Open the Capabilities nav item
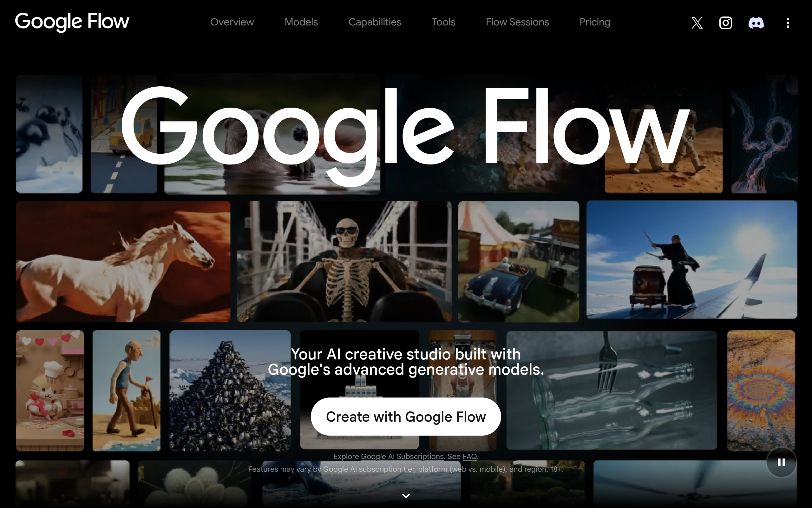The width and height of the screenshot is (812, 508). [375, 22]
